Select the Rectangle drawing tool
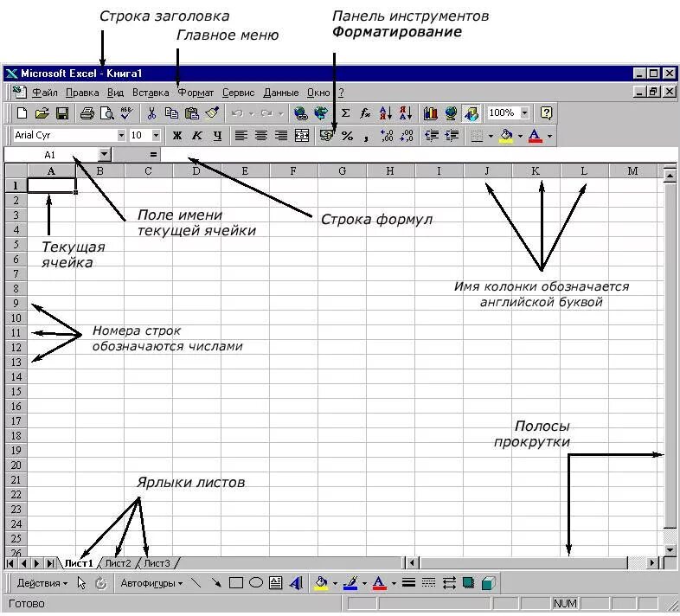 click(x=235, y=583)
